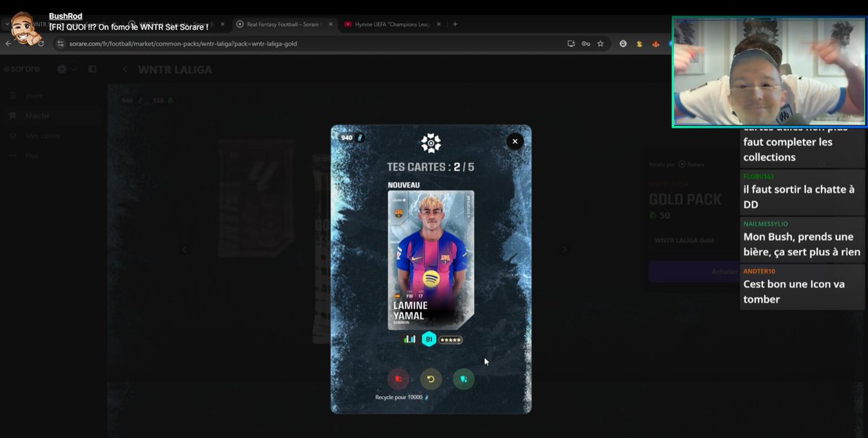Click the green keep card icon button
The width and height of the screenshot is (868, 438).
click(464, 378)
